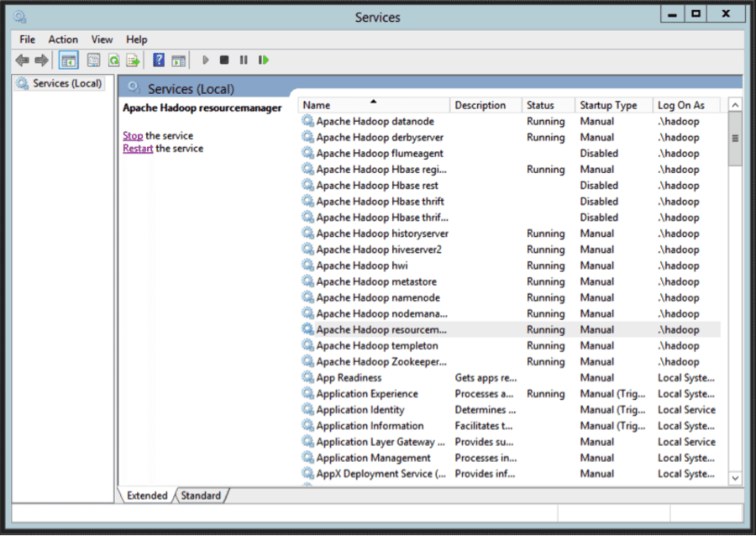This screenshot has width=756, height=536.
Task: Click 'Gets apps re...' description cell
Action: [486, 377]
